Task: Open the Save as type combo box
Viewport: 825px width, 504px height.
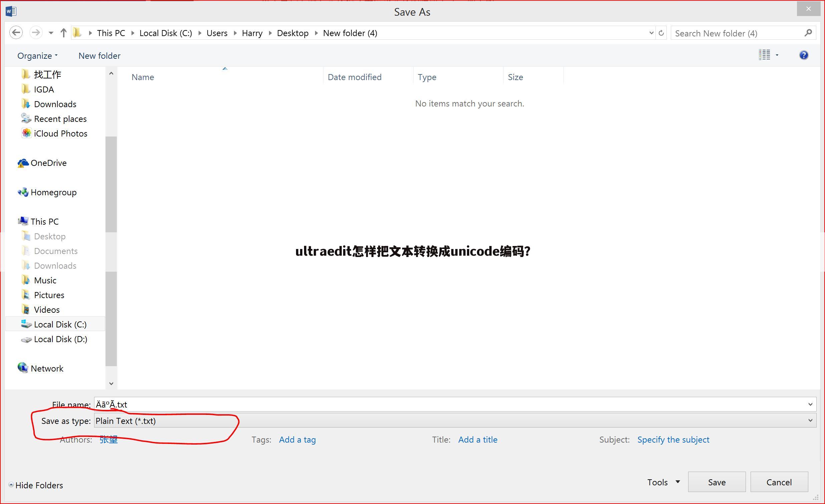Action: 455,421
